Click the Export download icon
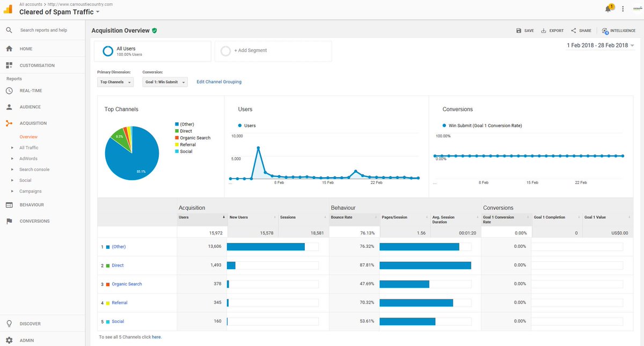 tap(544, 31)
